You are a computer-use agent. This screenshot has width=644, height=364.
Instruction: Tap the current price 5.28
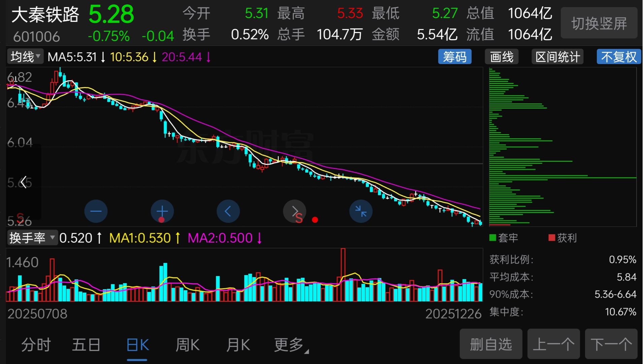(111, 14)
